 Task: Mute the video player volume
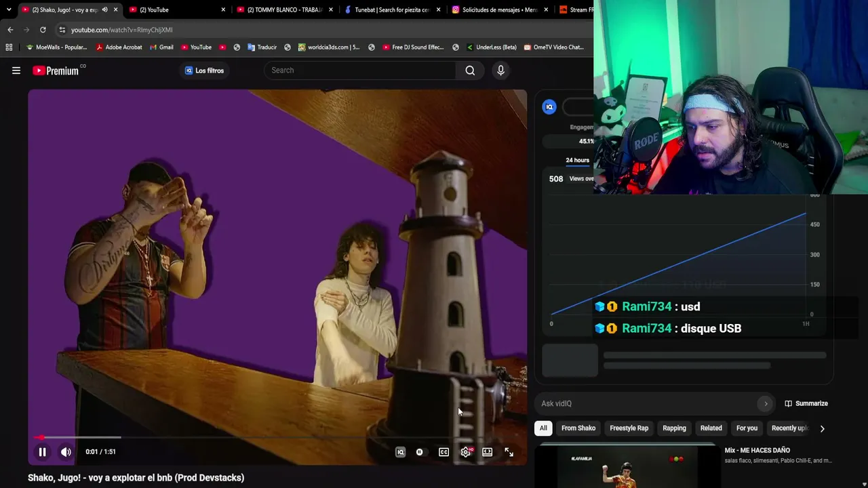click(x=66, y=452)
